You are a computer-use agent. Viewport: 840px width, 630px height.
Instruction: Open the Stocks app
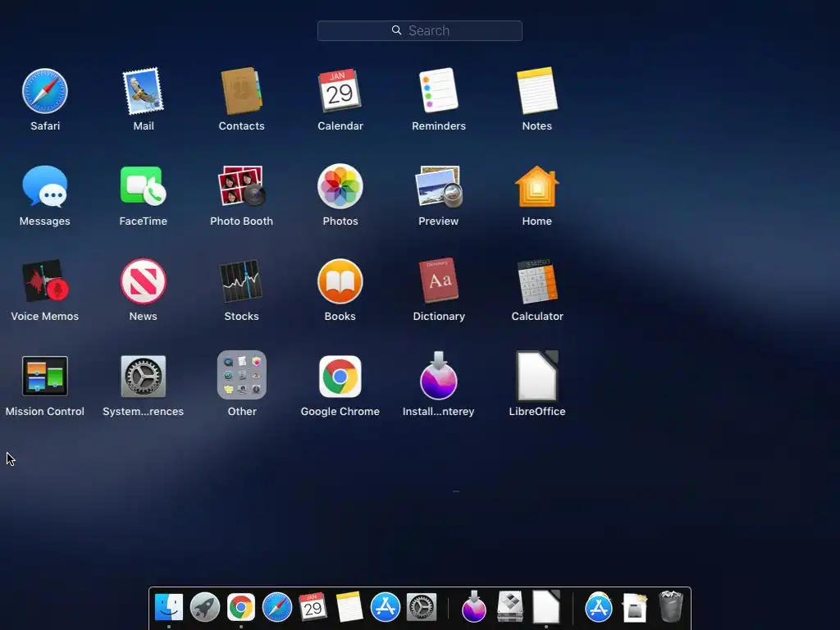(242, 281)
